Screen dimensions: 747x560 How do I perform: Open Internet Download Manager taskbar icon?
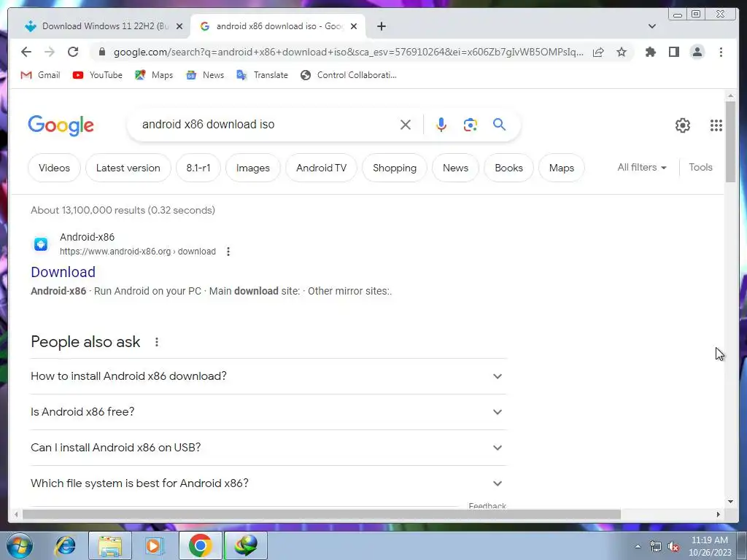(245, 545)
